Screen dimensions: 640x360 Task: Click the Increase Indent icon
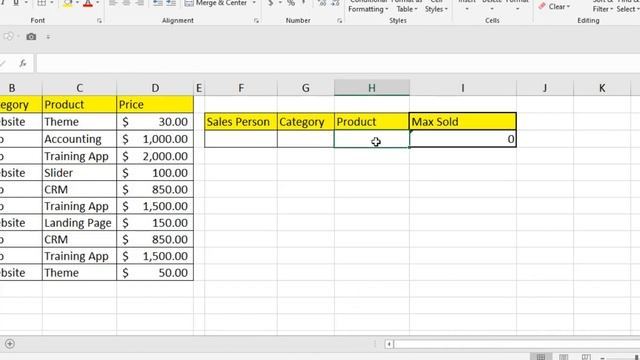pyautogui.click(x=171, y=3)
